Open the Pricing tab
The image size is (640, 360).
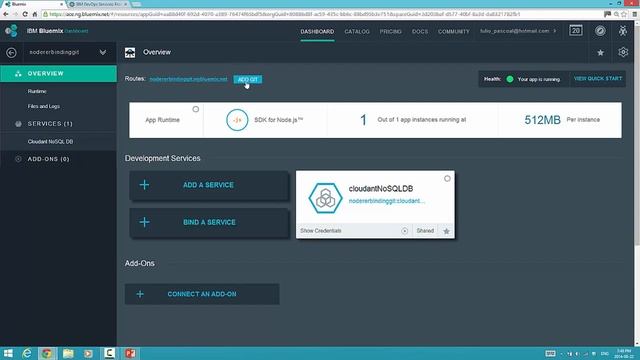click(x=391, y=31)
